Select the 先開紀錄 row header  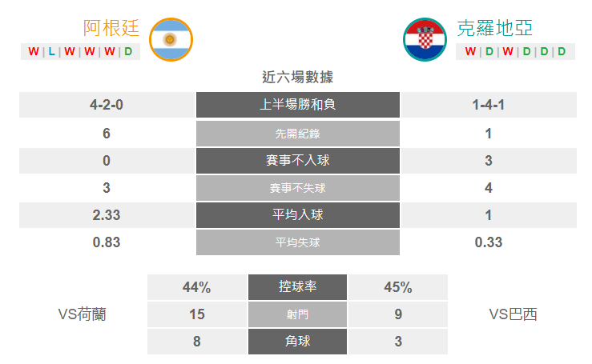pyautogui.click(x=297, y=134)
